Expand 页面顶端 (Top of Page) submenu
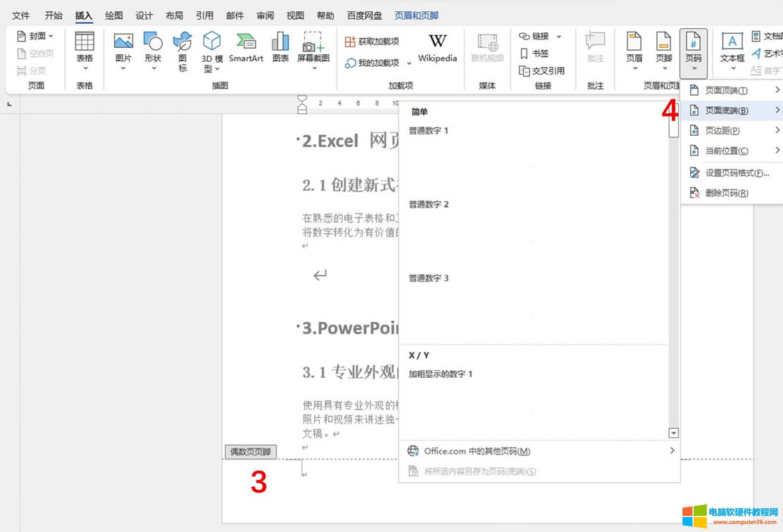 (x=732, y=90)
